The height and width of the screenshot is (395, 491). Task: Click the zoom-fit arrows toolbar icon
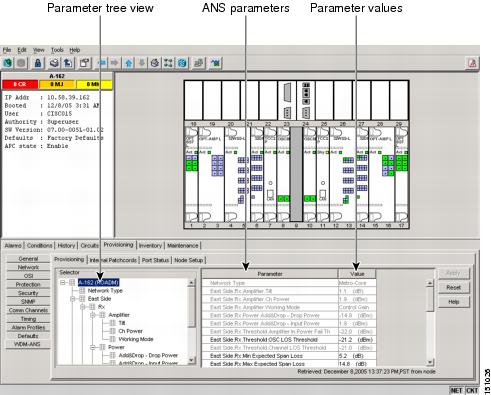pyautogui.click(x=168, y=63)
